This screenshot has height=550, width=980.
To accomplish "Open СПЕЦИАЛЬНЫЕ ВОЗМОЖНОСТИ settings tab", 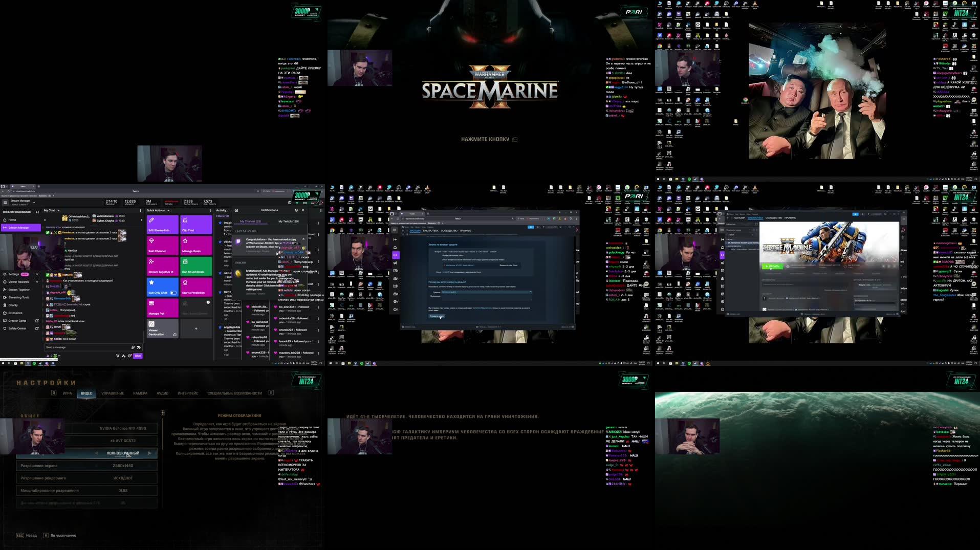I will (x=234, y=393).
